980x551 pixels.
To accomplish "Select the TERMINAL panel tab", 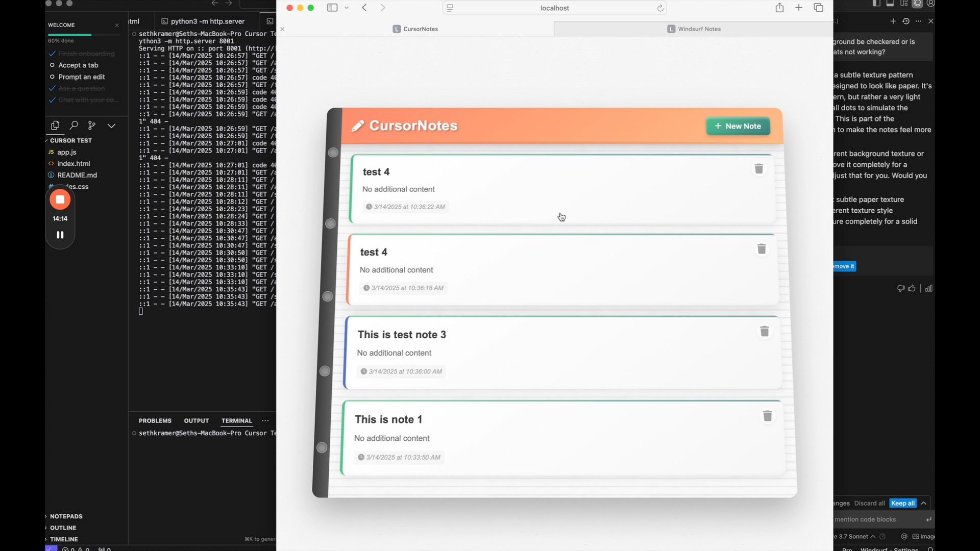I will [237, 421].
